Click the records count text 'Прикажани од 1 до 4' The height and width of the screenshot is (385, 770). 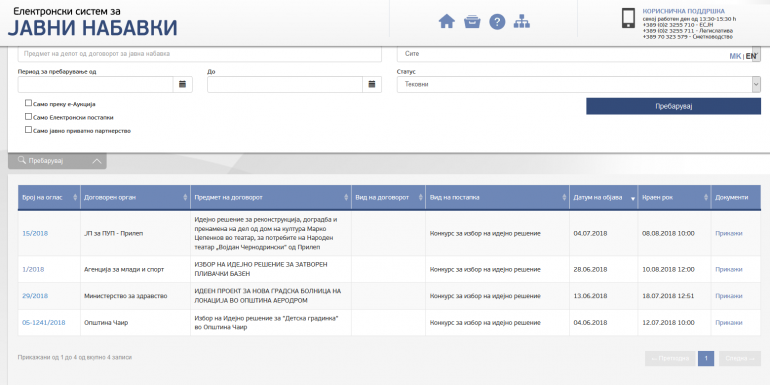coord(47,358)
